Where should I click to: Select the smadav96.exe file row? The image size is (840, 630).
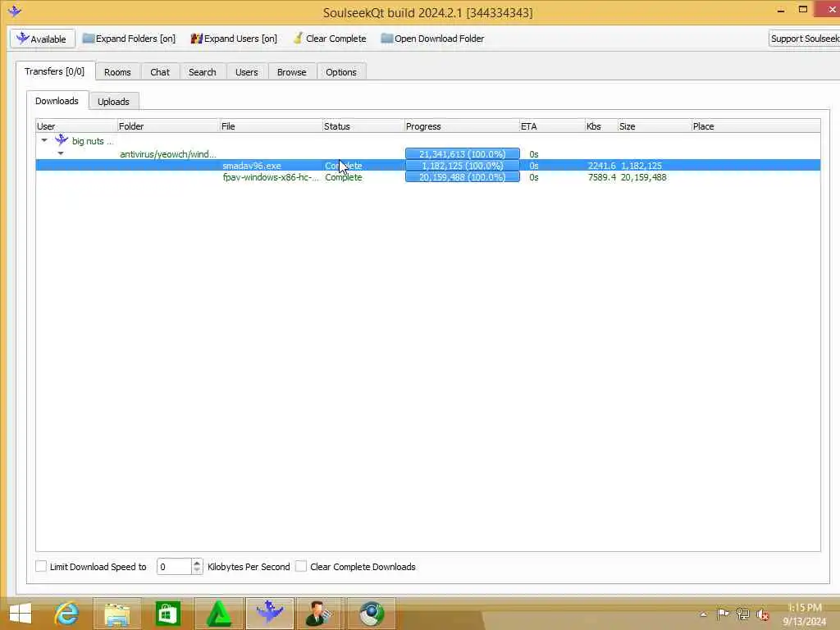coord(428,166)
